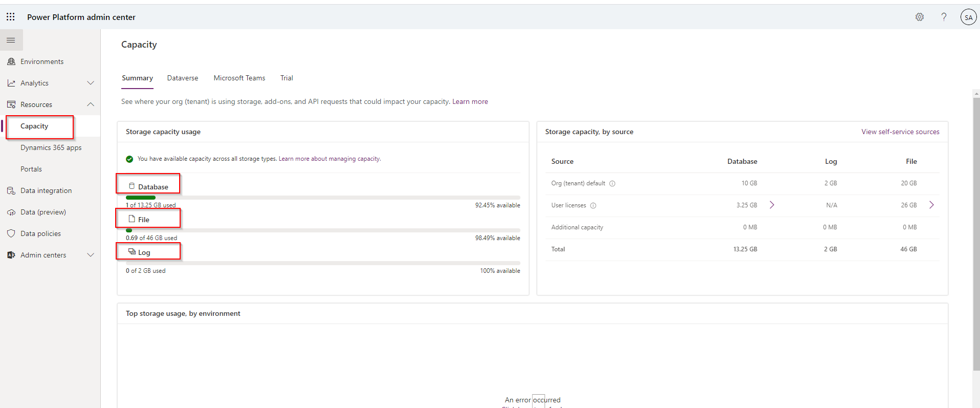Click '100% available' text
This screenshot has width=980, height=408.
500,271
